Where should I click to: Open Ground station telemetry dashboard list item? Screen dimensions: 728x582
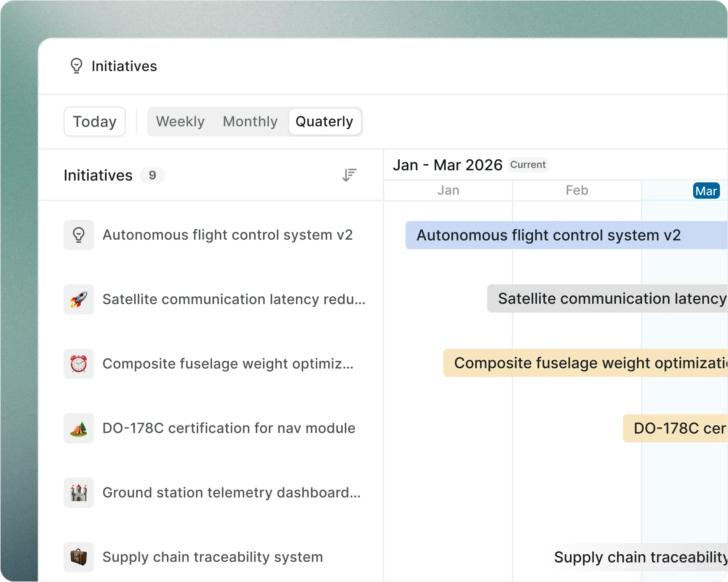point(231,493)
